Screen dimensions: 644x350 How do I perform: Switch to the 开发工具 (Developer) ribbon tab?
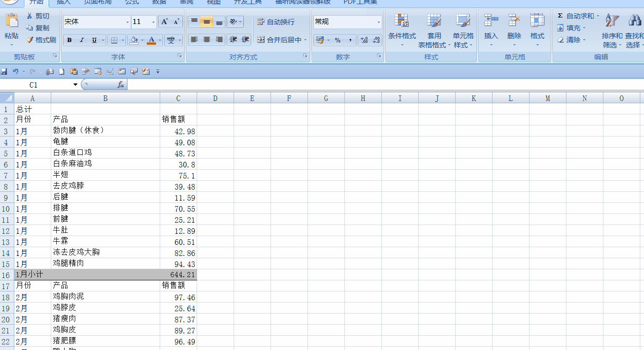[x=247, y=2]
